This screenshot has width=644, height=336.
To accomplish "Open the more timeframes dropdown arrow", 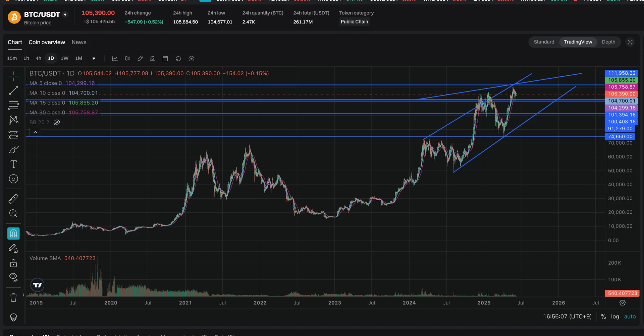I will point(94,59).
